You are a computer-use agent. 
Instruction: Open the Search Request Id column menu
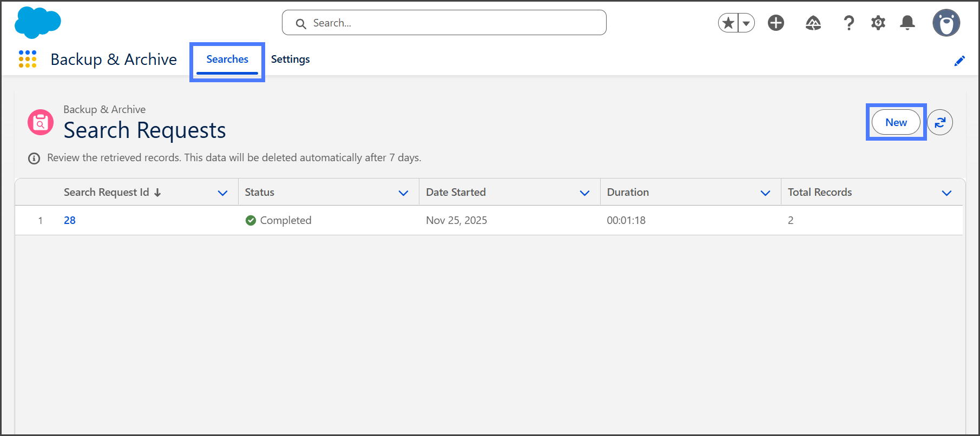(x=222, y=193)
